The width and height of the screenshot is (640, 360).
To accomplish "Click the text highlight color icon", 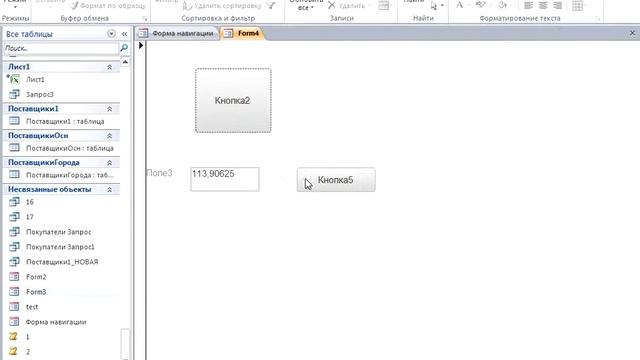I will pyautogui.click(x=480, y=5).
